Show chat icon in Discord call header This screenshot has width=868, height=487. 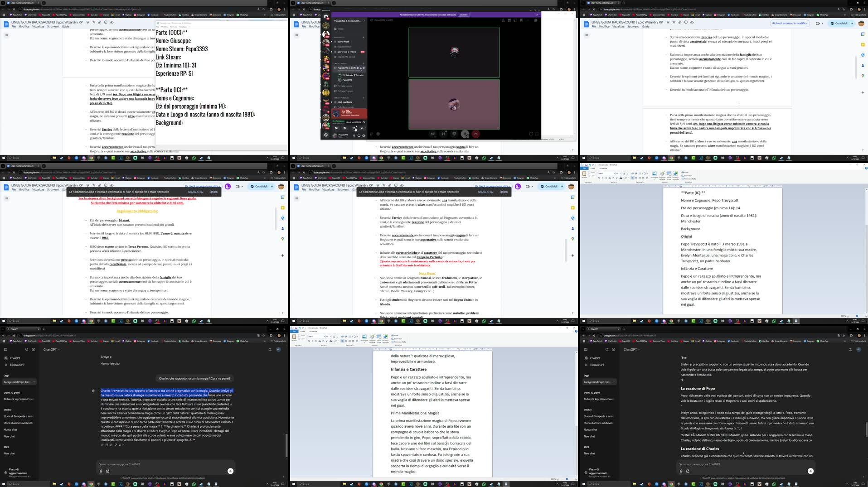click(x=535, y=20)
